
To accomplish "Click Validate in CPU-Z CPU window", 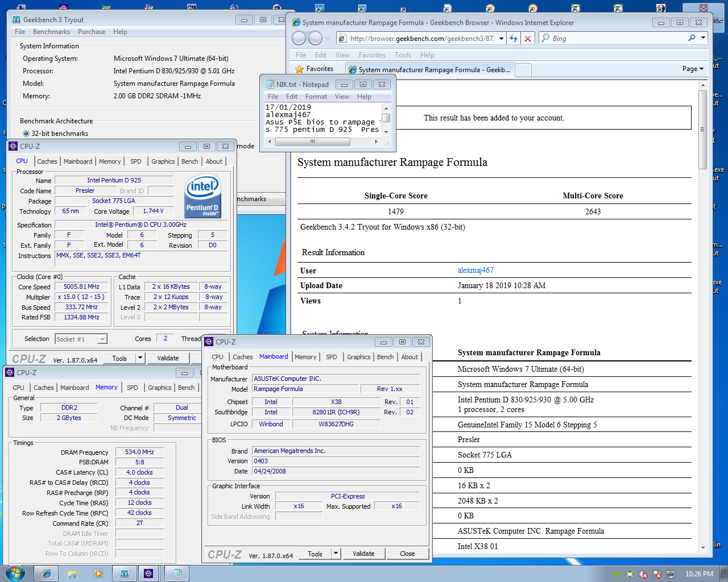I will pos(168,358).
